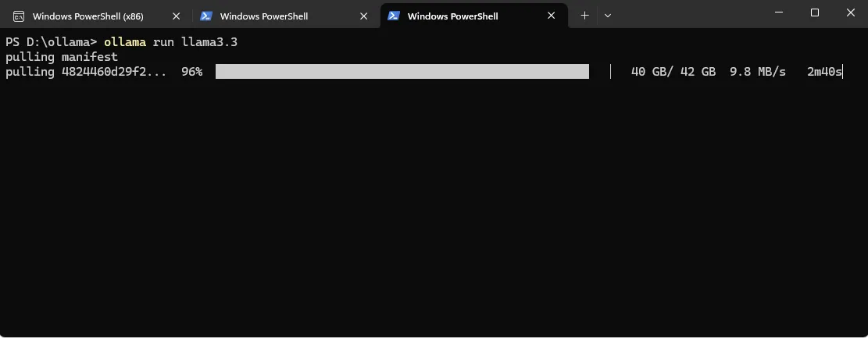Click the 'ollama' command text
The height and width of the screenshot is (338, 868).
click(125, 42)
